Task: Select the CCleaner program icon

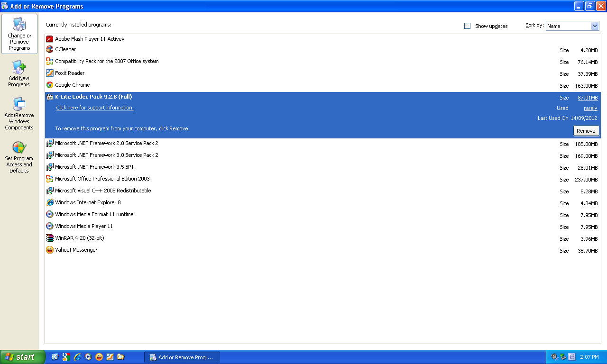Action: [50, 49]
